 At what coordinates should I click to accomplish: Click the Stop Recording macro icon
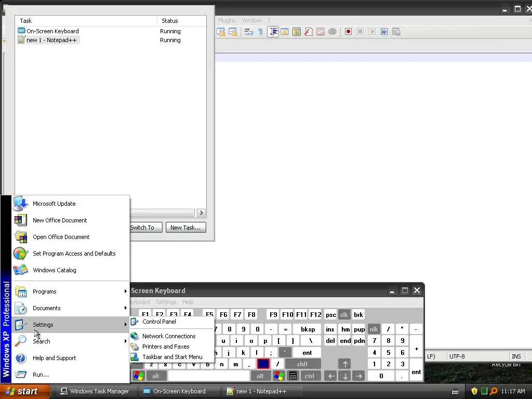[x=361, y=32]
